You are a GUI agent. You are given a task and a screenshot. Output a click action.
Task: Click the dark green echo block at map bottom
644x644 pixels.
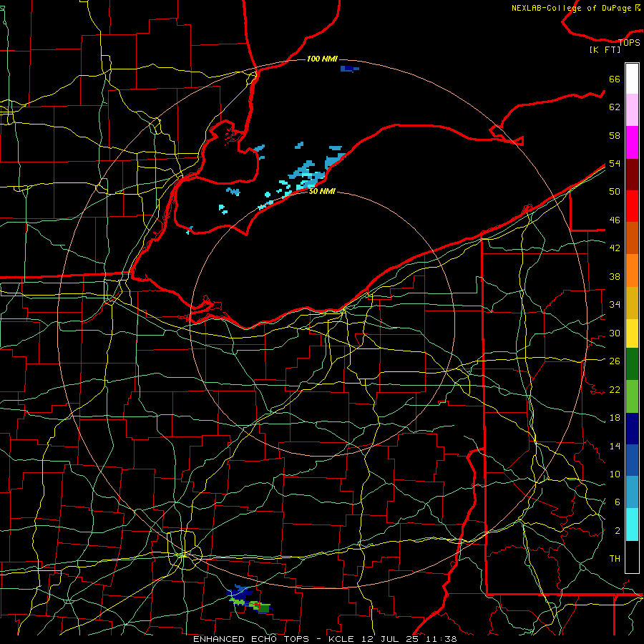[264, 608]
